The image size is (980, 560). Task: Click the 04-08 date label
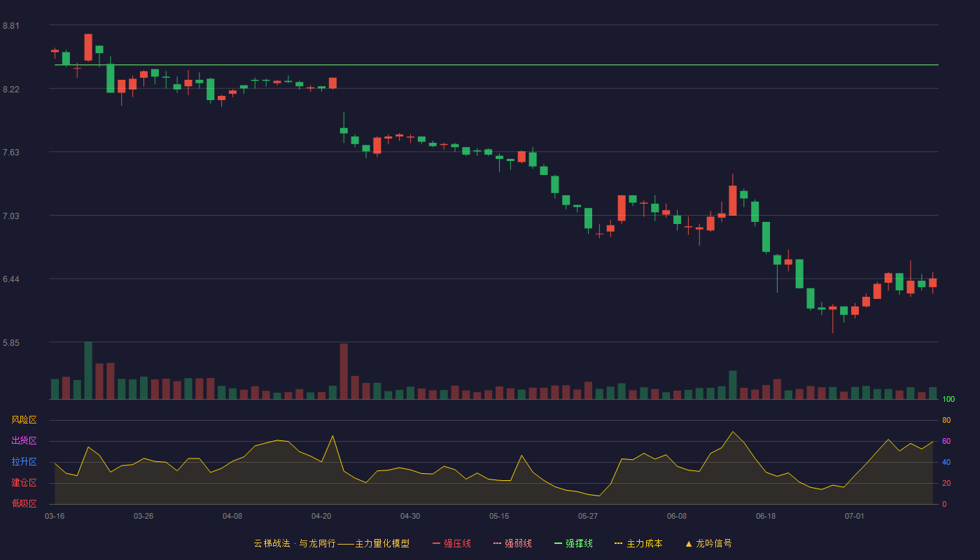[x=232, y=516]
